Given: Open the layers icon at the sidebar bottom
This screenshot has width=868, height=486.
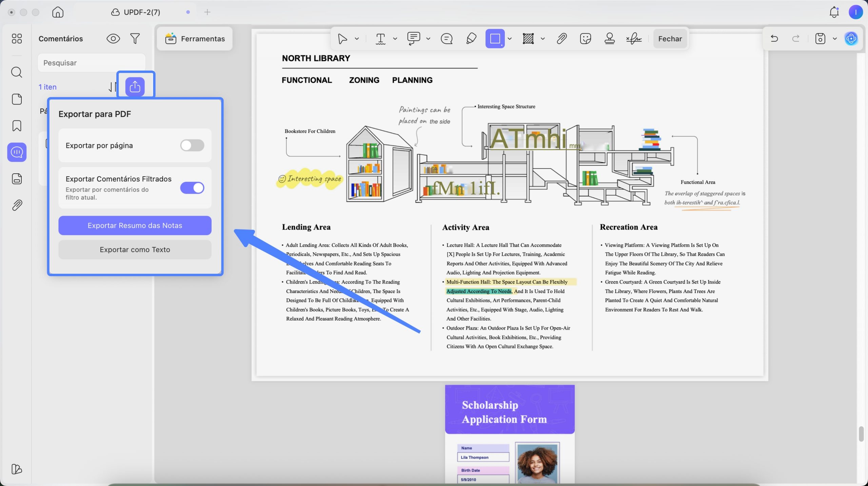Looking at the screenshot, I should [x=17, y=469].
